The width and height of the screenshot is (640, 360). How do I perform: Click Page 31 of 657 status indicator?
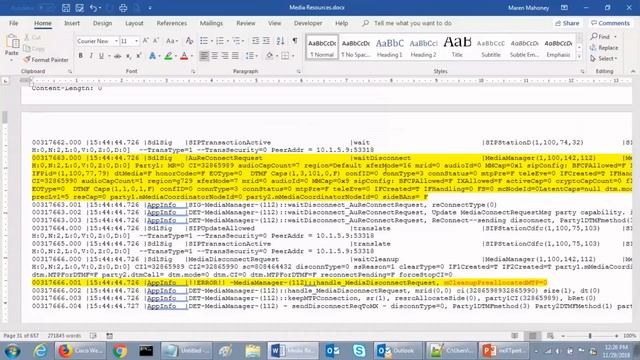click(x=21, y=336)
